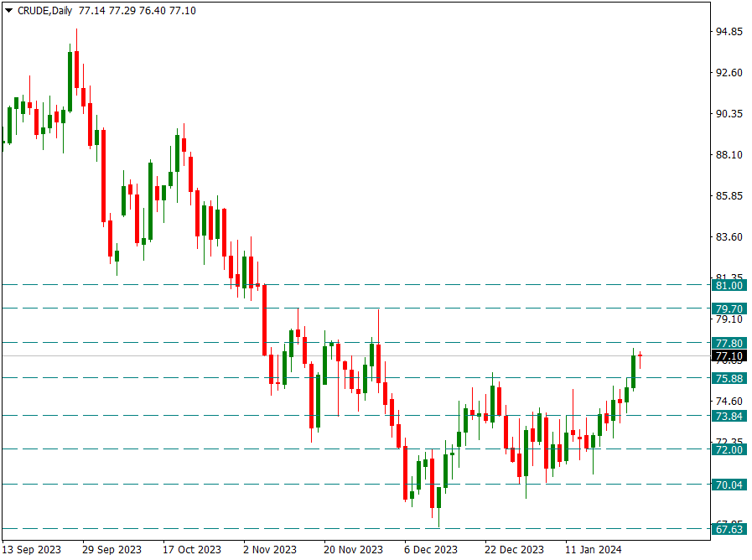
Task: Click the 20 Nov 2023 date label
Action: (x=354, y=549)
